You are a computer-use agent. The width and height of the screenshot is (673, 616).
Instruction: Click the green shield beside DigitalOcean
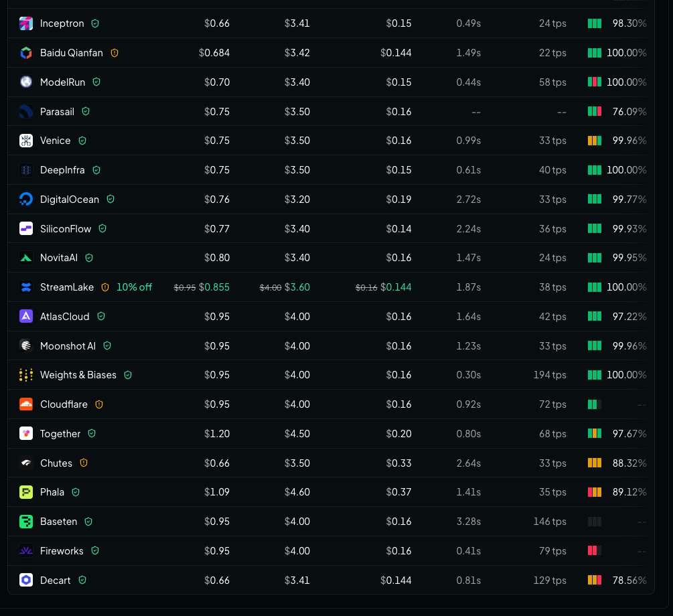tap(110, 199)
